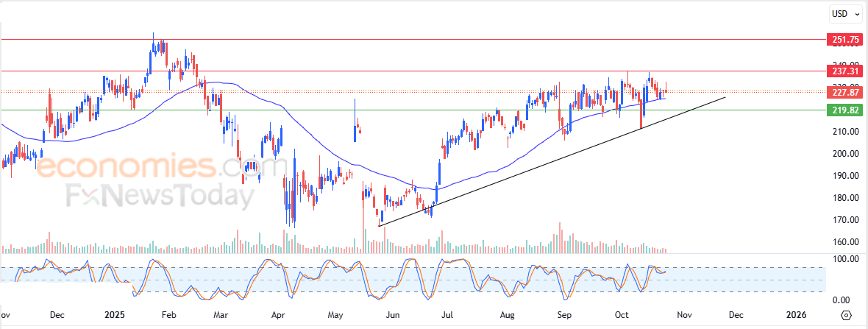Image resolution: width=868 pixels, height=329 pixels.
Task: Open the USD currency dropdown
Action: coord(847,14)
